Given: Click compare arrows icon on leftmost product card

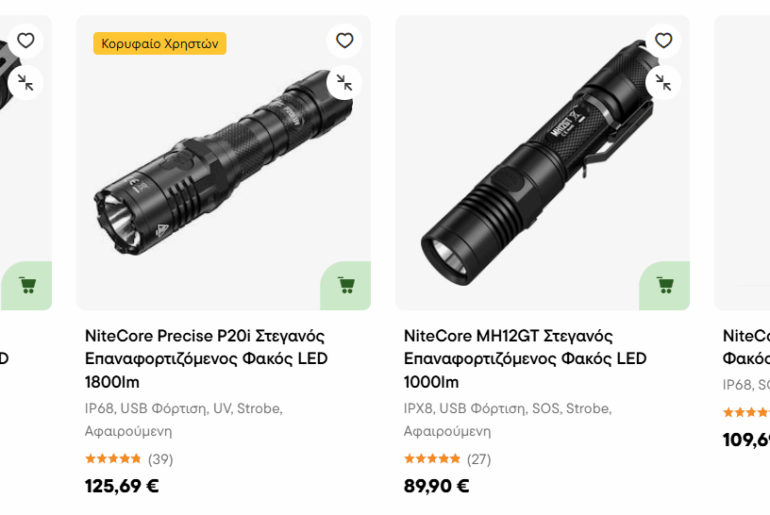Looking at the screenshot, I should click(26, 82).
